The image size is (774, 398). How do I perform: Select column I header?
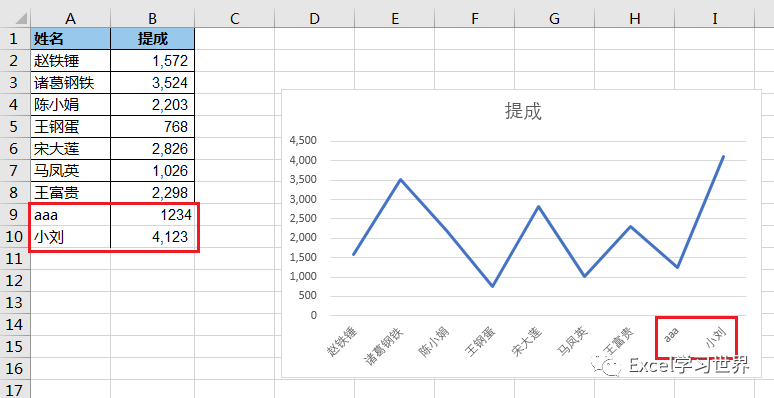[x=714, y=18]
